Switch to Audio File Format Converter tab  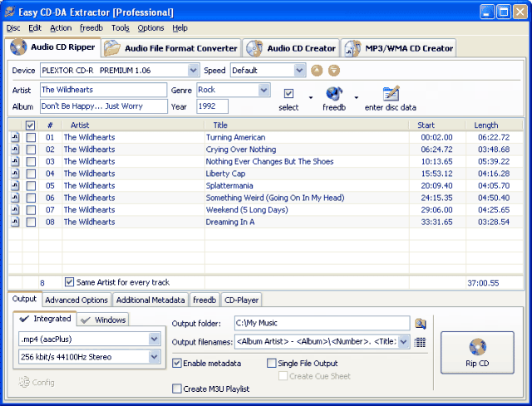click(170, 48)
